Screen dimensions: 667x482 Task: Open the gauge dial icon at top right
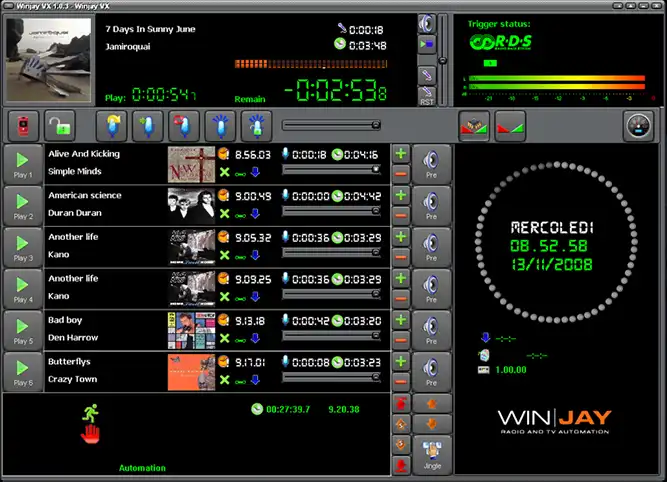pyautogui.click(x=638, y=126)
